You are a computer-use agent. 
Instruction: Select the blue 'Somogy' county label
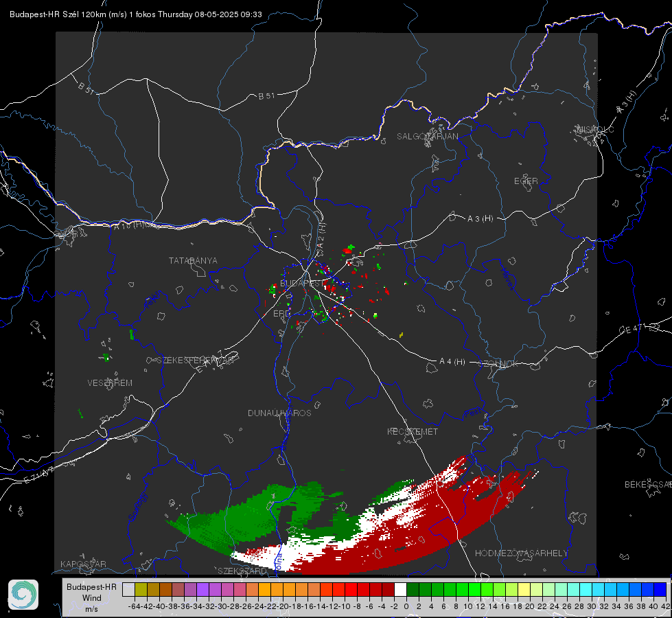click(x=137, y=507)
